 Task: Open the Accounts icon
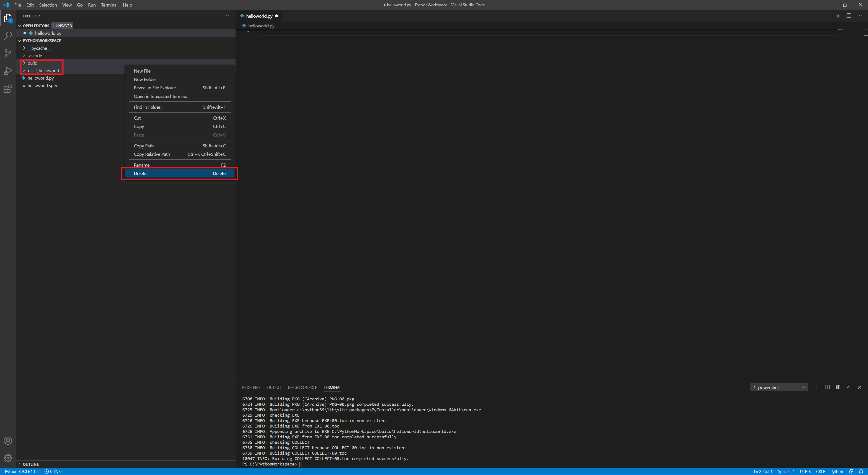(x=8, y=441)
